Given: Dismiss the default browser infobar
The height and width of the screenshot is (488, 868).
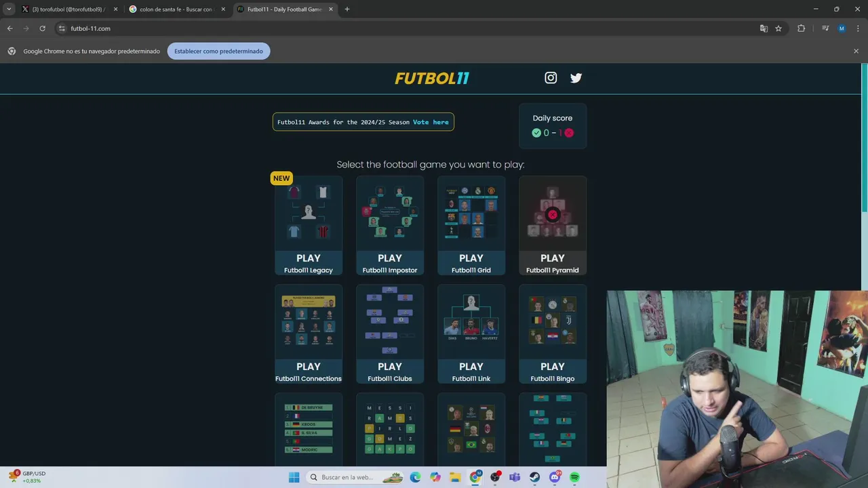Looking at the screenshot, I should pos(856,51).
